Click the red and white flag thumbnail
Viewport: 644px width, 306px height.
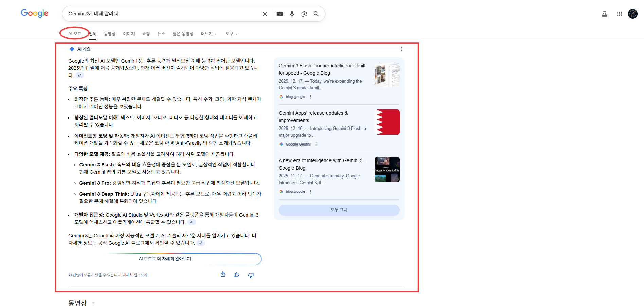click(x=387, y=122)
